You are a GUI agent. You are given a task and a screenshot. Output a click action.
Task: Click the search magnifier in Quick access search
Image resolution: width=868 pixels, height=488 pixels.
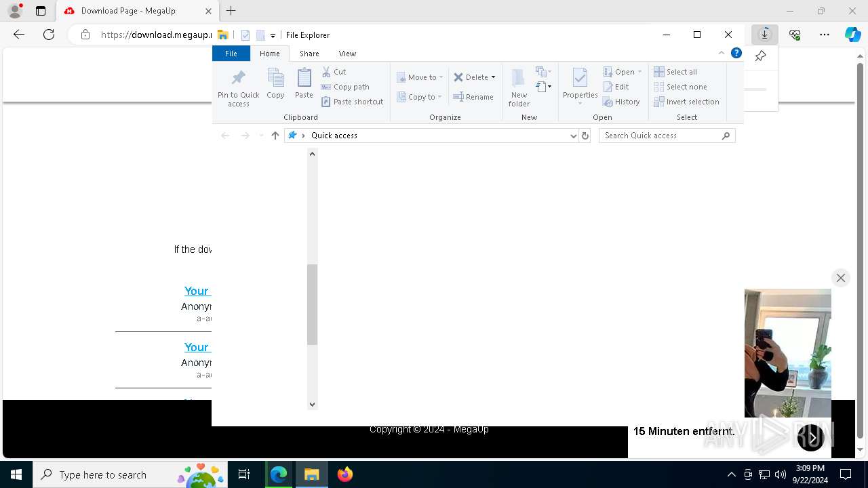pos(726,136)
